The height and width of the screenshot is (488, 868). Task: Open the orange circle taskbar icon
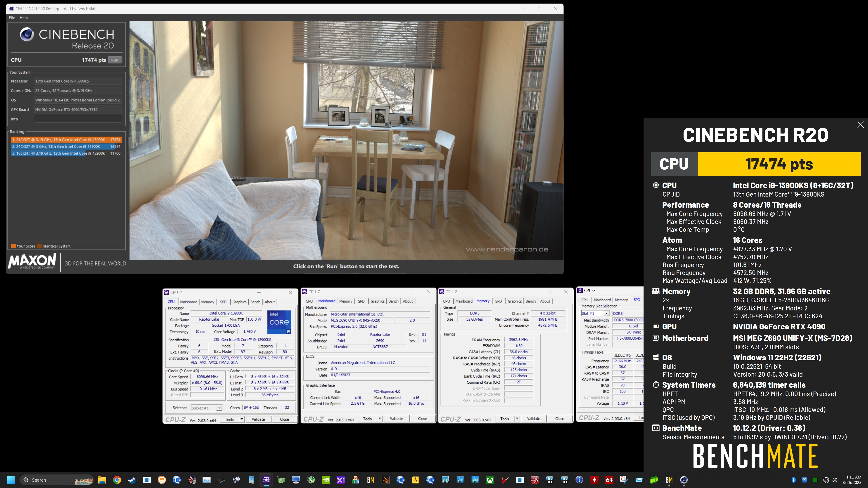[x=162, y=480]
